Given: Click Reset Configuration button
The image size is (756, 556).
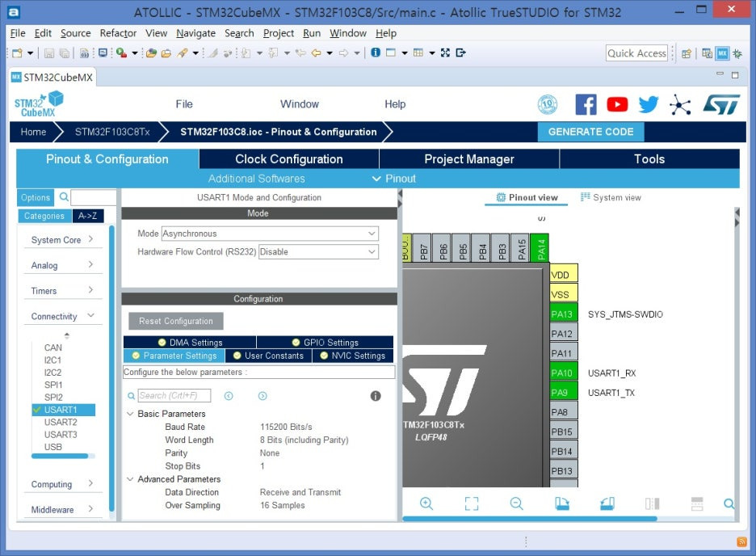Looking at the screenshot, I should point(176,321).
